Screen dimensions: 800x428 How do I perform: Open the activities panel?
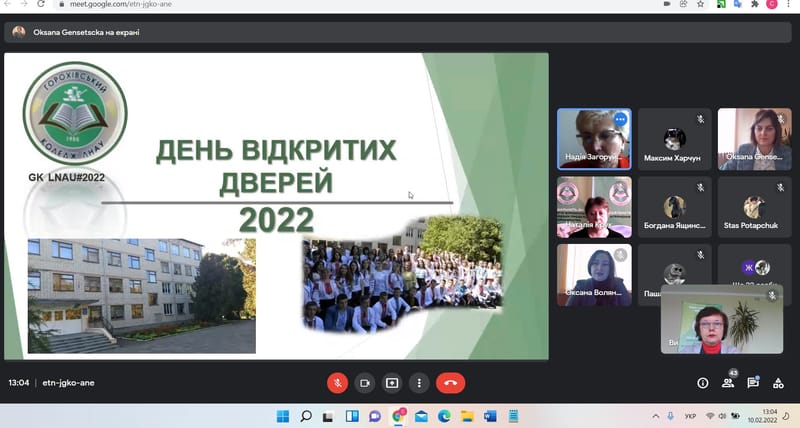click(778, 383)
